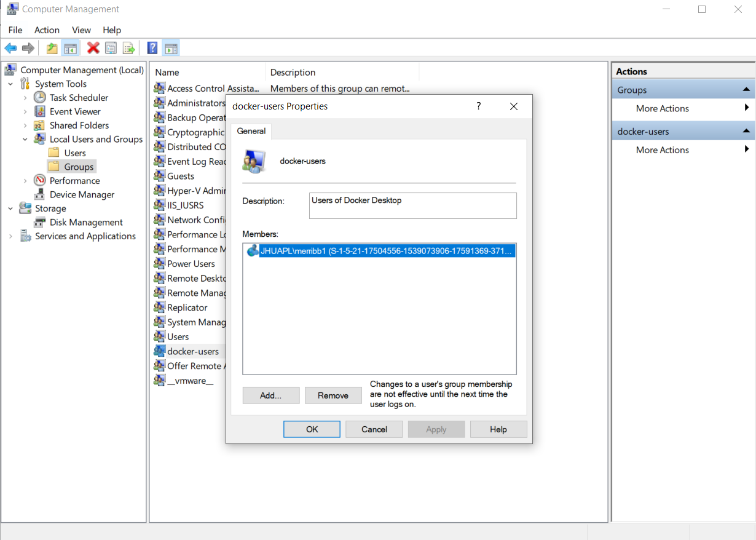Click the dialog's question mark help button
This screenshot has height=540, width=756.
pos(479,106)
